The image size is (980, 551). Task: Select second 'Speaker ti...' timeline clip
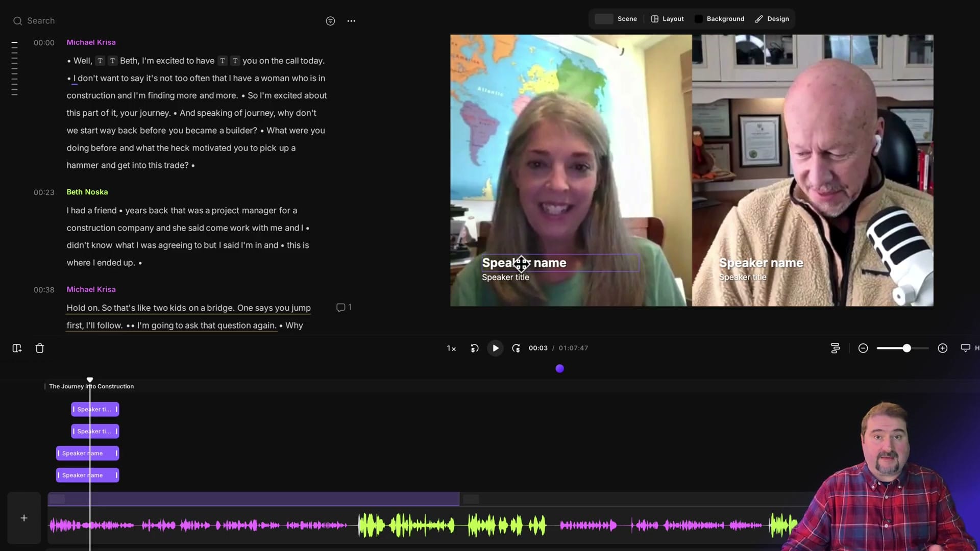tap(95, 431)
